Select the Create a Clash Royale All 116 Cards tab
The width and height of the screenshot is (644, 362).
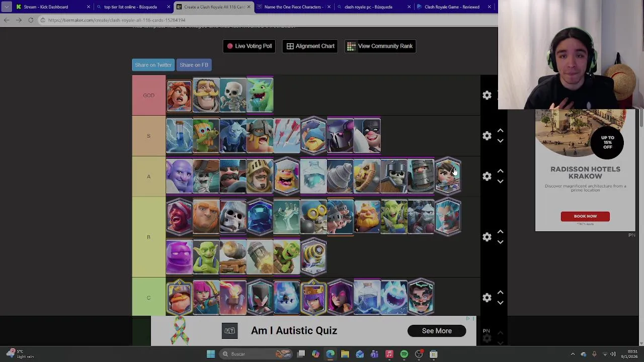point(213,7)
